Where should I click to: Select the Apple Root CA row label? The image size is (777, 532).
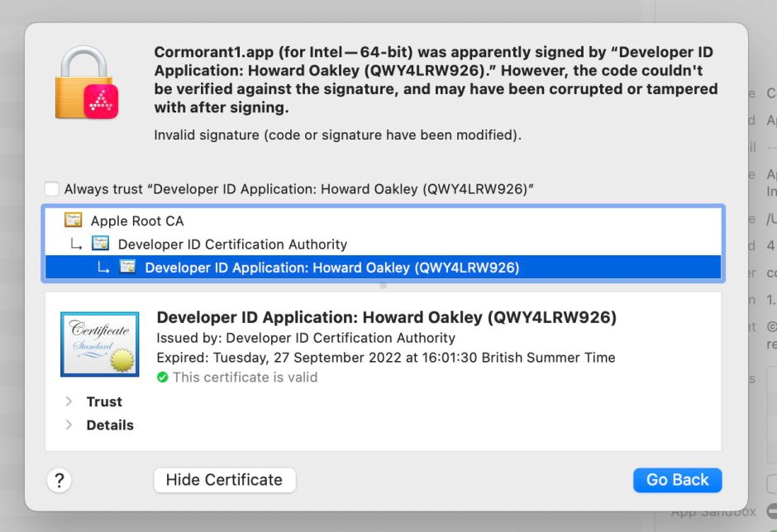click(137, 221)
